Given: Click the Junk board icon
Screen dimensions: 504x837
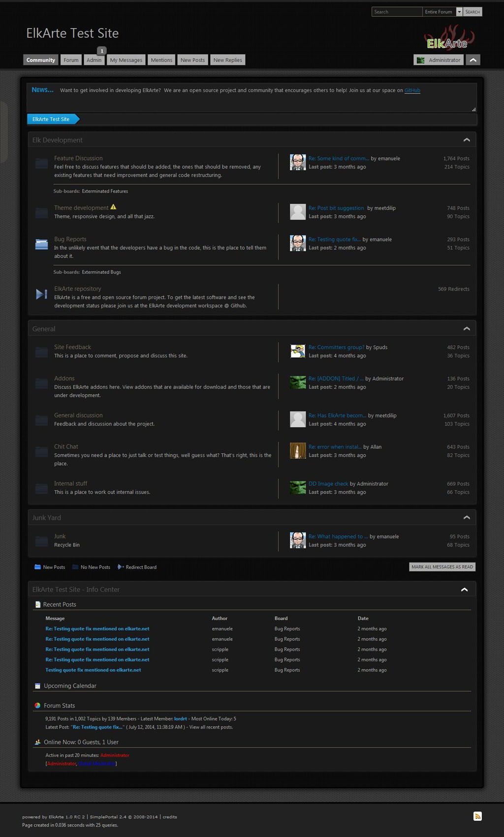Looking at the screenshot, I should point(41,541).
